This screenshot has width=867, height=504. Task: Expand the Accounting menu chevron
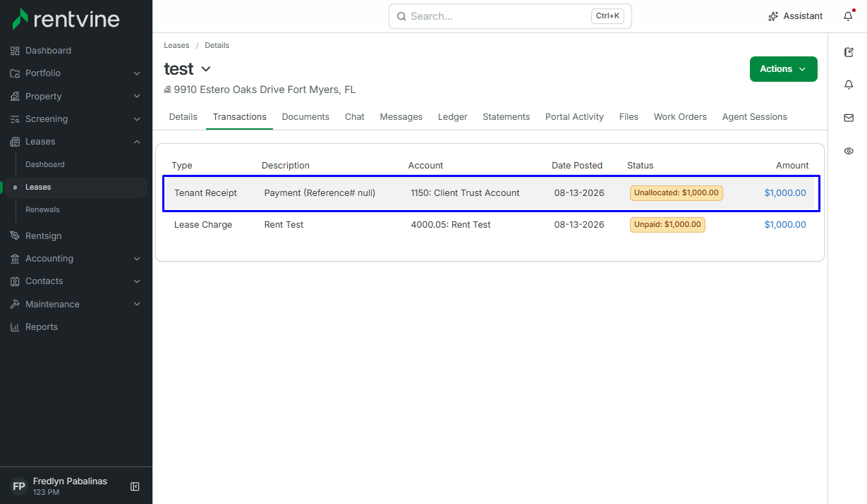pyautogui.click(x=137, y=259)
